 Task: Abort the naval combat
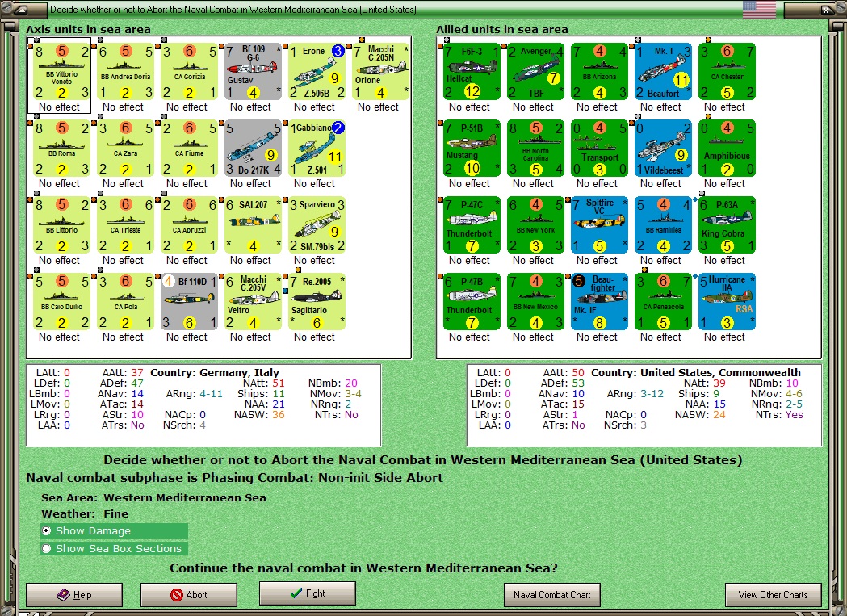(x=188, y=595)
